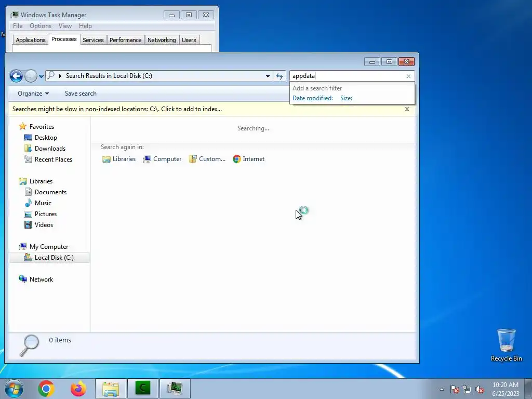This screenshot has width=532, height=399.
Task: Open Task Manager Options menu
Action: [x=41, y=26]
